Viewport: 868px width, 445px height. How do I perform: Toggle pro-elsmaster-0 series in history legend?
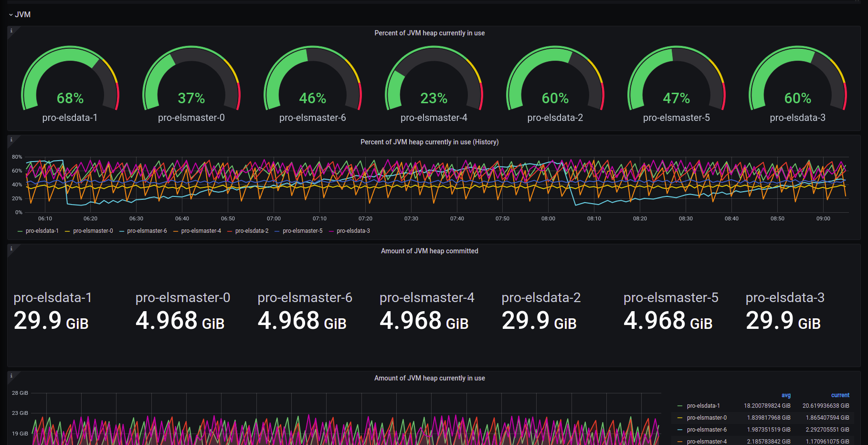(93, 231)
